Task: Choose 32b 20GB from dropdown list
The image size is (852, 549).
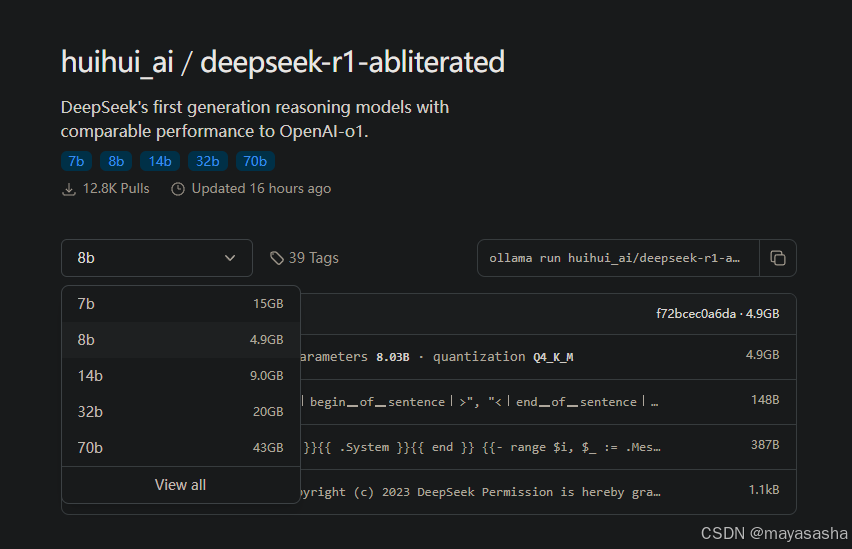Action: pyautogui.click(x=181, y=411)
